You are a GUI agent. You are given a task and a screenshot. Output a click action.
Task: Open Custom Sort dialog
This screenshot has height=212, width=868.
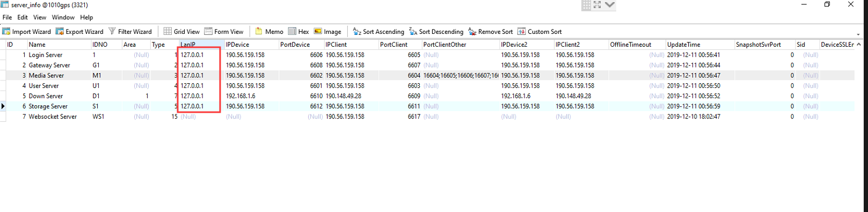539,32
